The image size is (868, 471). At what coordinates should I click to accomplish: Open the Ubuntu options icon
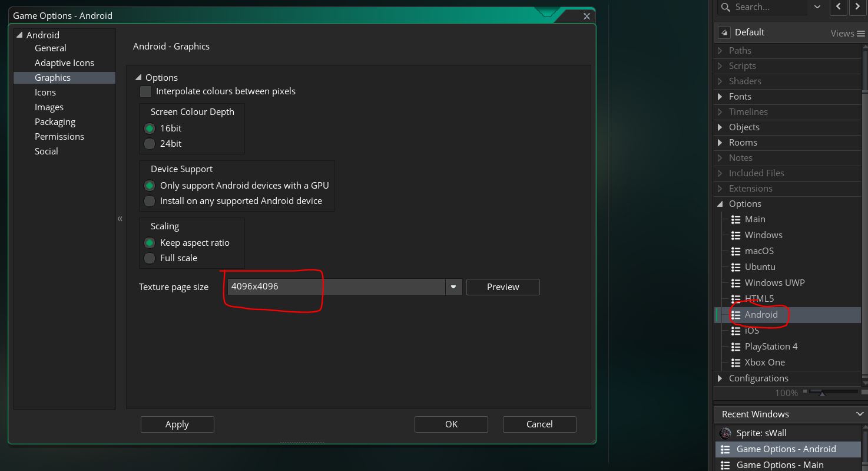pos(736,267)
